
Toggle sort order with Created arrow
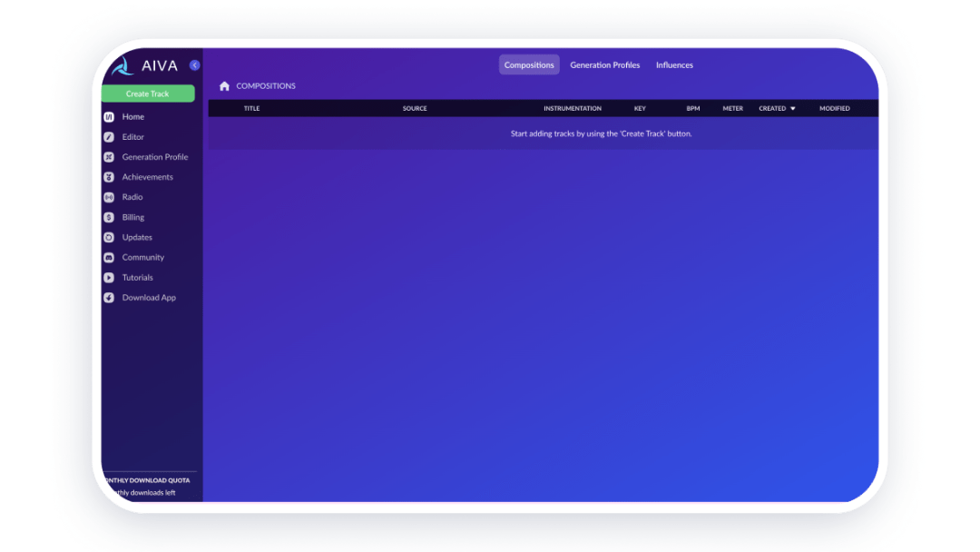pos(792,109)
